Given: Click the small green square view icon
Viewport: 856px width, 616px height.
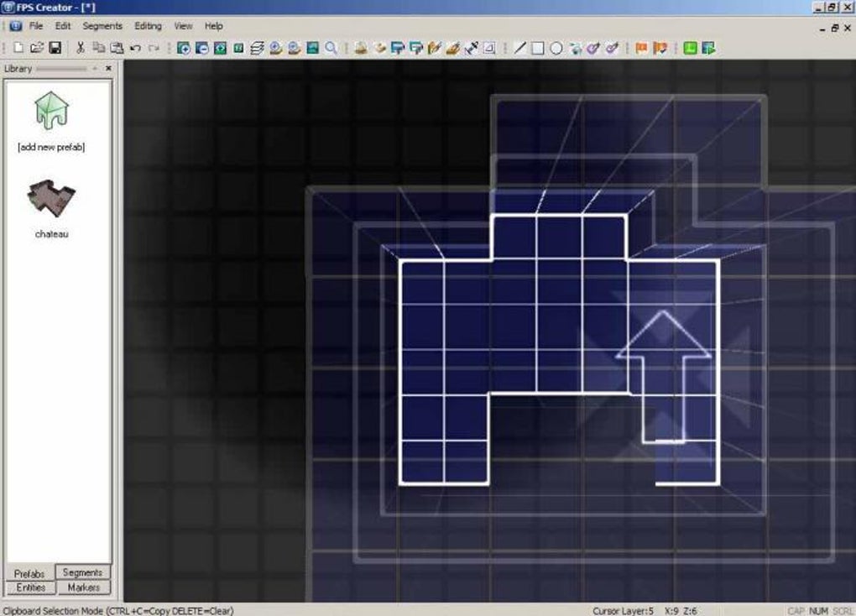Looking at the screenshot, I should (238, 48).
